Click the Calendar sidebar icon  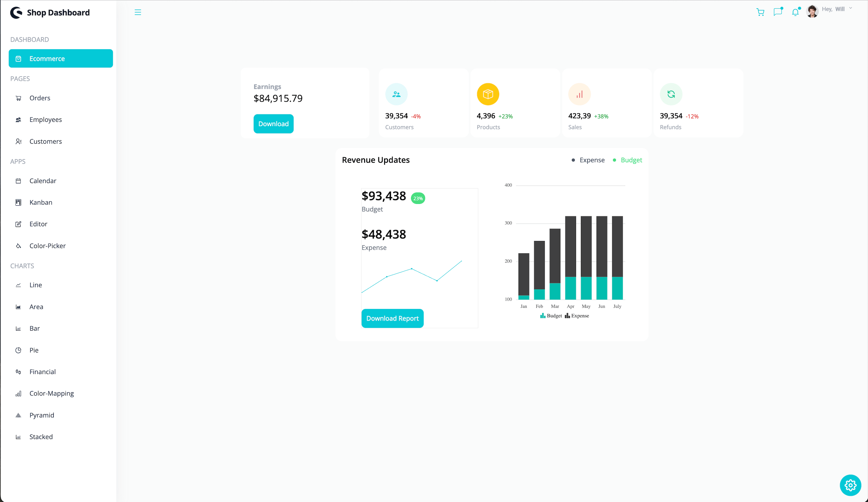click(18, 181)
